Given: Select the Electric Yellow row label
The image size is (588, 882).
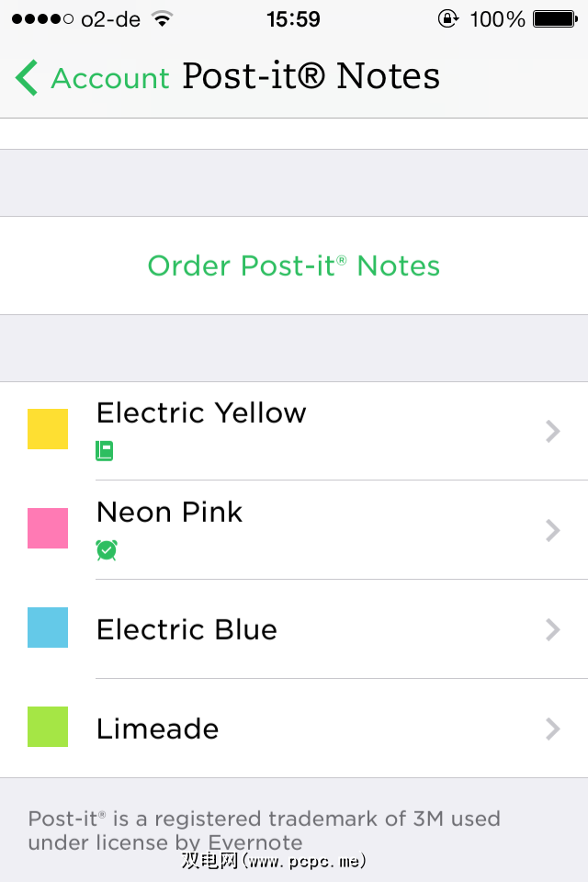Looking at the screenshot, I should point(201,413).
